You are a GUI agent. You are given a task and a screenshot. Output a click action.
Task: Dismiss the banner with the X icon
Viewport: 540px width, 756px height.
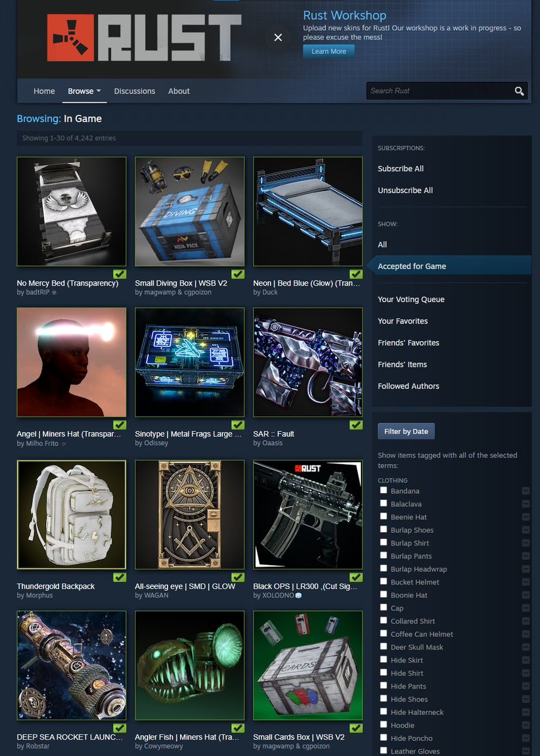click(278, 38)
